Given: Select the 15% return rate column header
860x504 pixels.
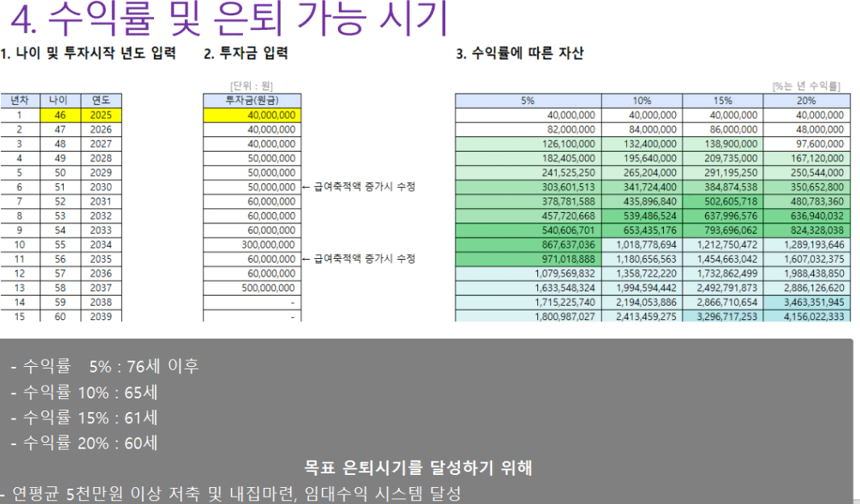Looking at the screenshot, I should 723,101.
